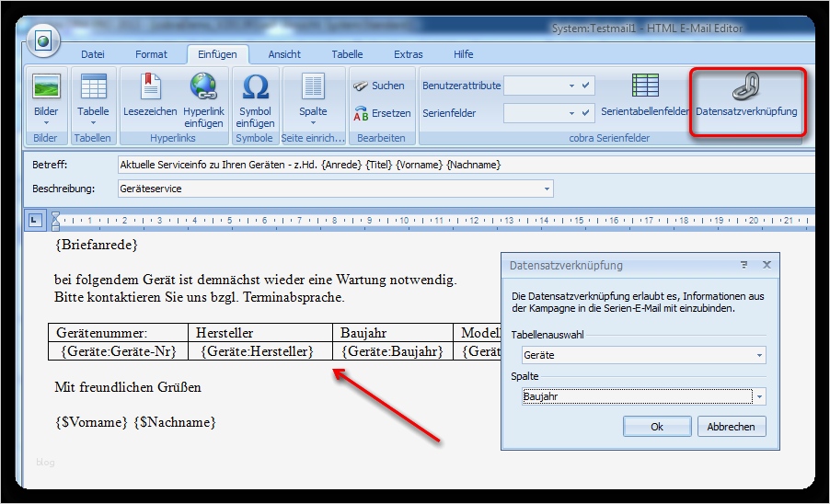
Task: Click the Baujahr header cell
Action: 392,333
